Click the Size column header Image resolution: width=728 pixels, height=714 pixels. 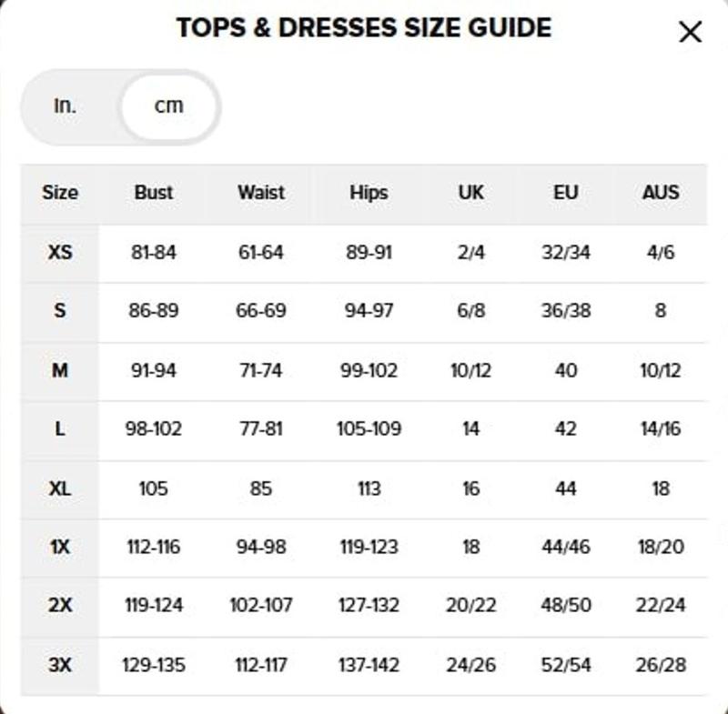coord(60,193)
